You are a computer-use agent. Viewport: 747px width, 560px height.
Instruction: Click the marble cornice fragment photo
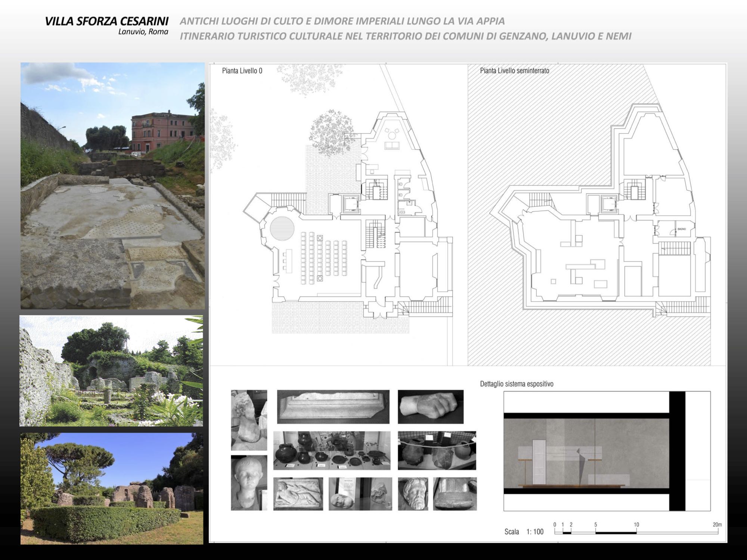point(333,407)
